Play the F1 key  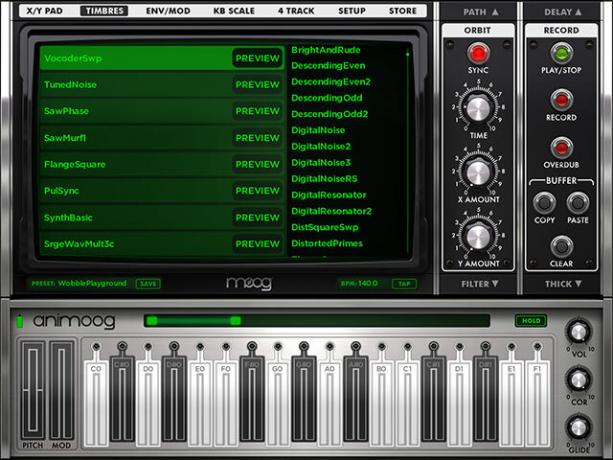tap(537, 405)
